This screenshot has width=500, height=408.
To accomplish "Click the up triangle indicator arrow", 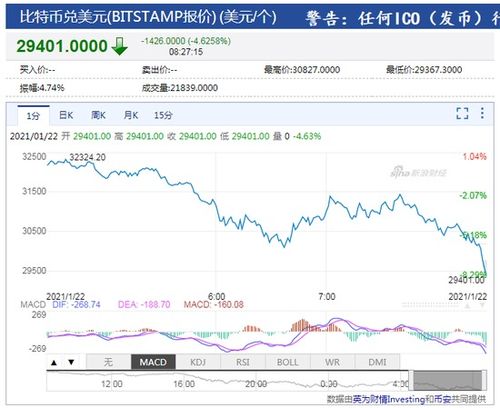I will 54,362.
